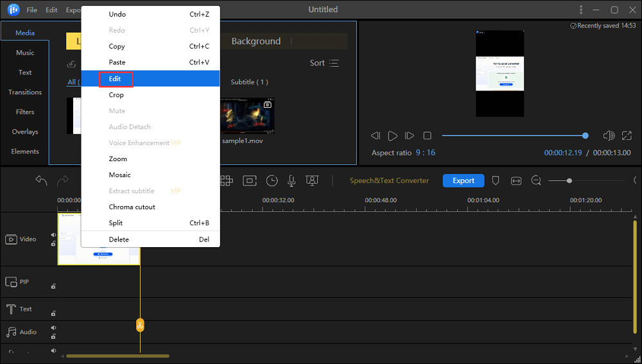642x364 pixels.
Task: Click the fit-to-timeline width icon
Action: click(x=516, y=181)
